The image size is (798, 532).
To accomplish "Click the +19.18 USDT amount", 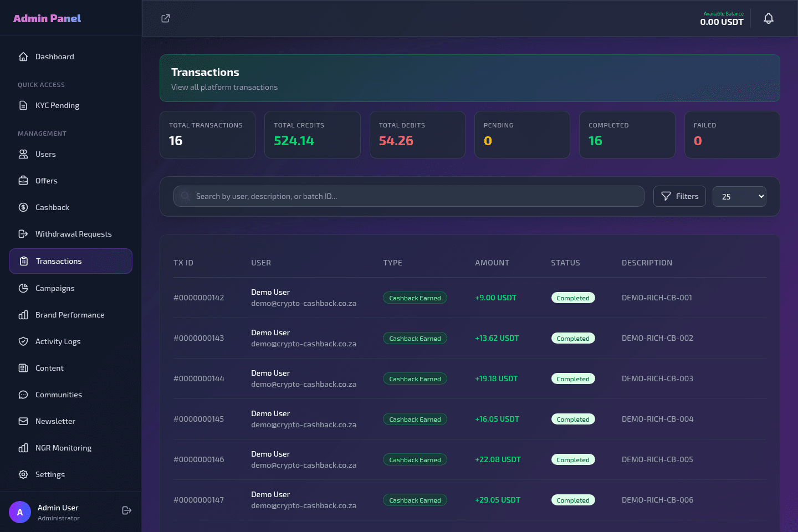I will pos(497,378).
